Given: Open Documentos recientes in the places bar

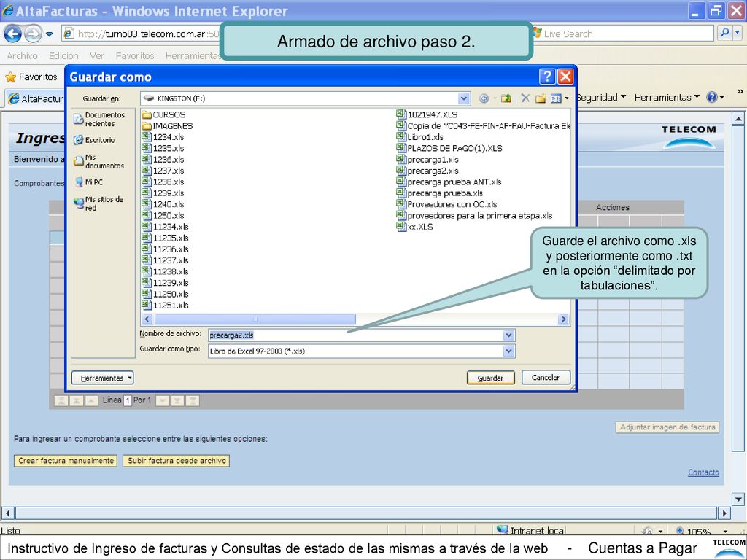Looking at the screenshot, I should (x=99, y=119).
